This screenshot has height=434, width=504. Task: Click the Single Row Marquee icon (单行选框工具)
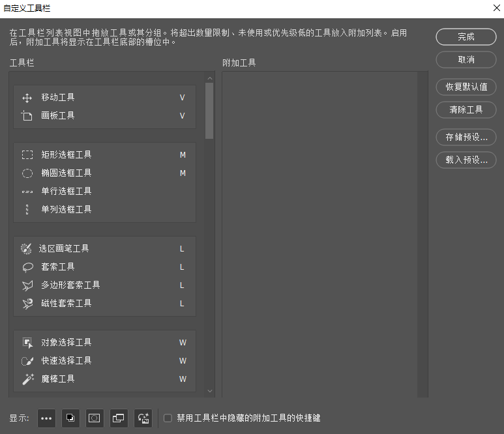pyautogui.click(x=27, y=192)
